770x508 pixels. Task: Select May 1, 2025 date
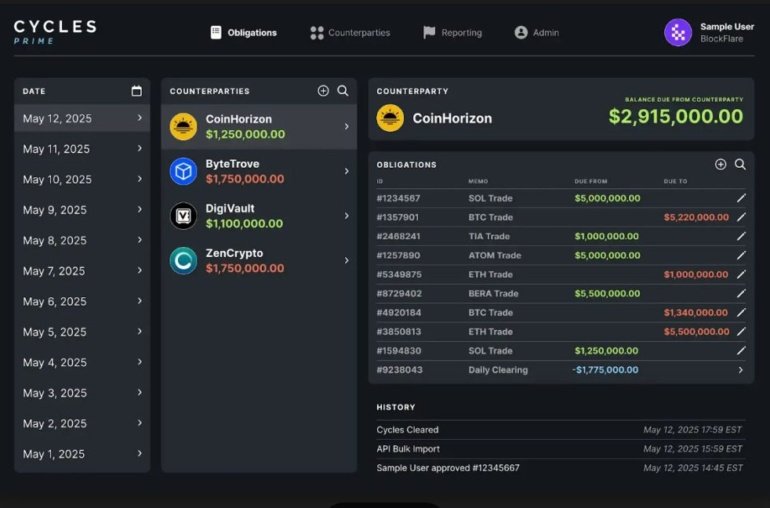pyautogui.click(x=82, y=453)
